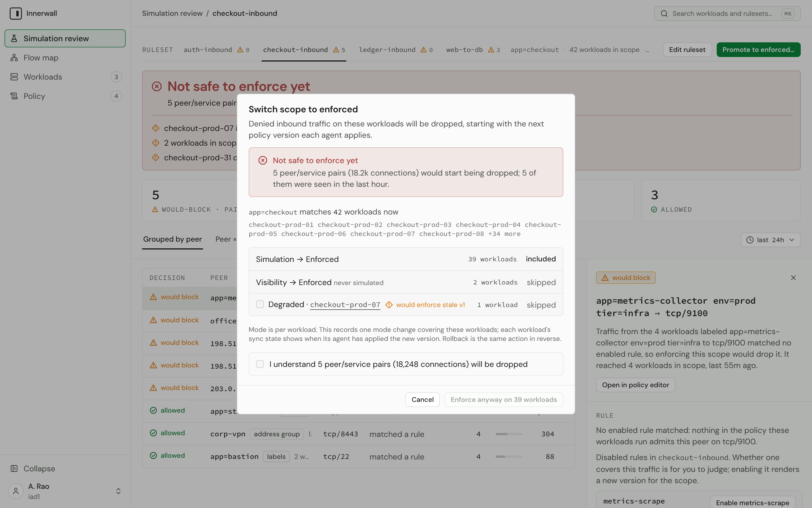Focus the Search workloads and rulesets field
Screen dimensions: 812x508
(x=727, y=14)
